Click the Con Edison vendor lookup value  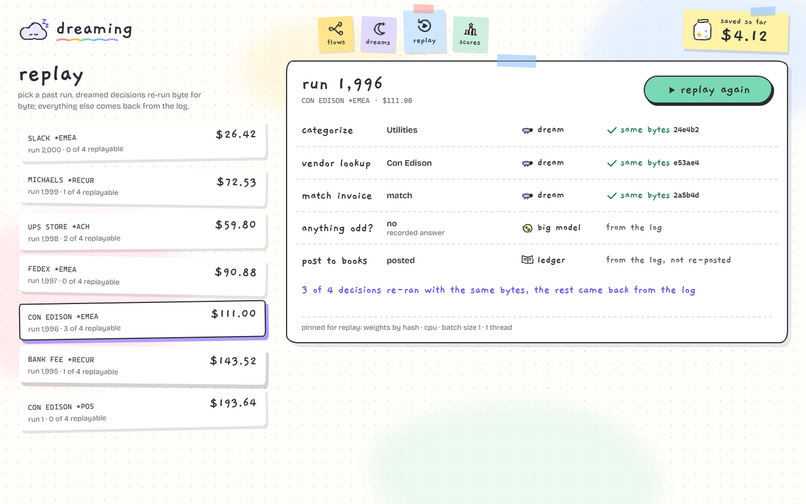(x=409, y=163)
